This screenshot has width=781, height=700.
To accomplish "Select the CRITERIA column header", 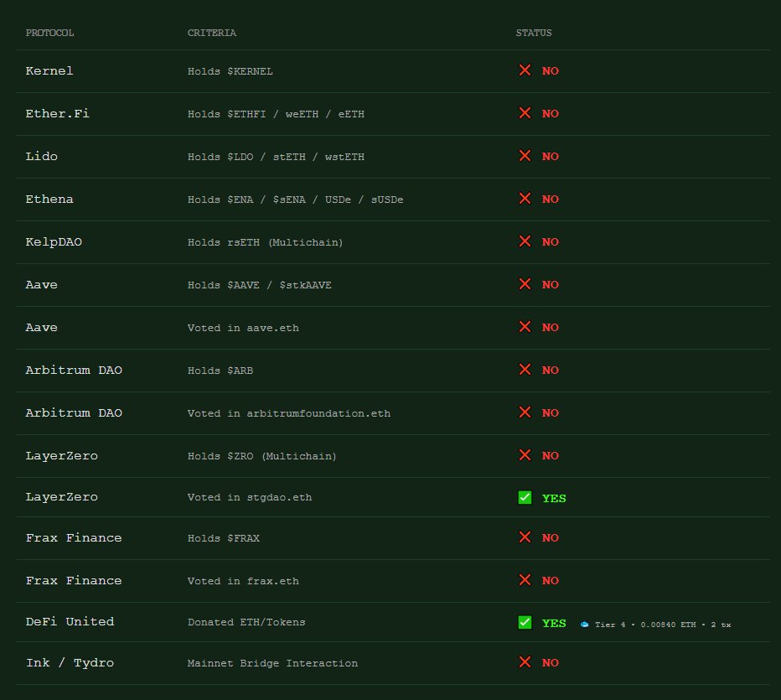I will point(212,33).
